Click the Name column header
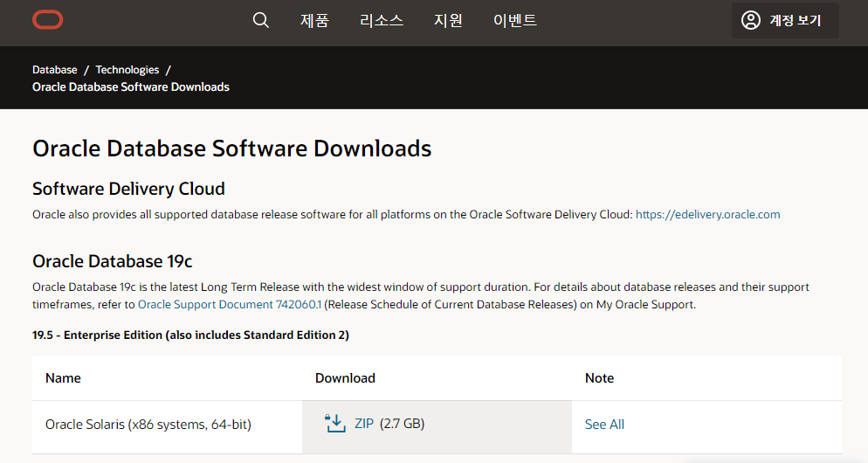Viewport: 868px width, 463px height. click(63, 378)
